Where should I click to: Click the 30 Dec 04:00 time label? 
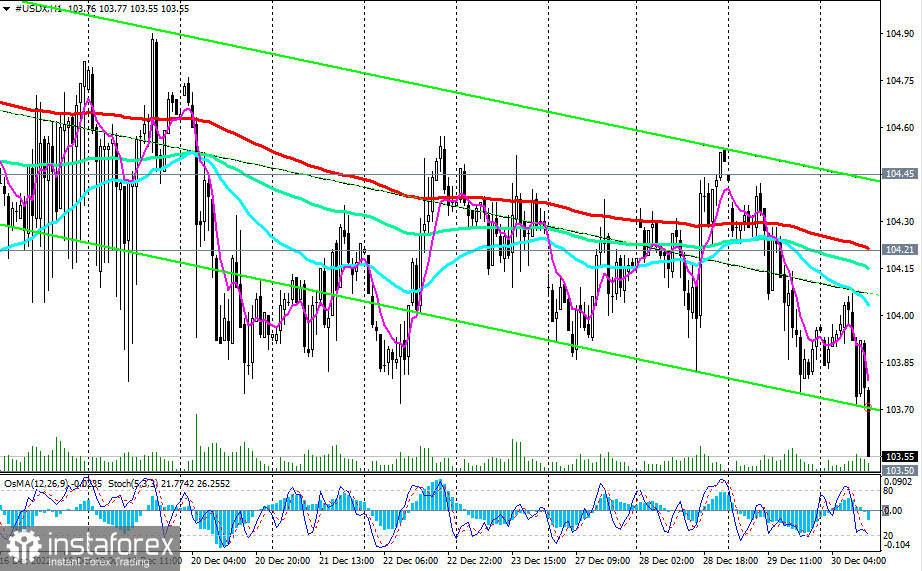[x=858, y=560]
